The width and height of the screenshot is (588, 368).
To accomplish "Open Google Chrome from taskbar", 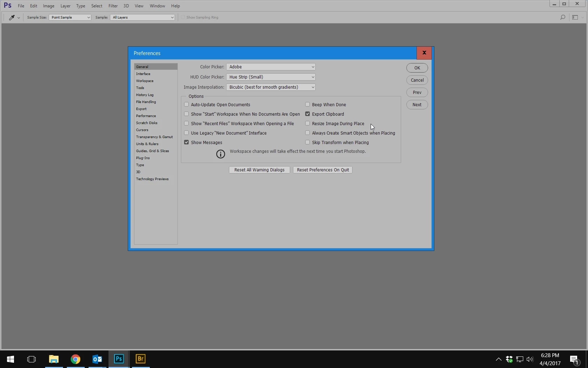I will [x=75, y=359].
